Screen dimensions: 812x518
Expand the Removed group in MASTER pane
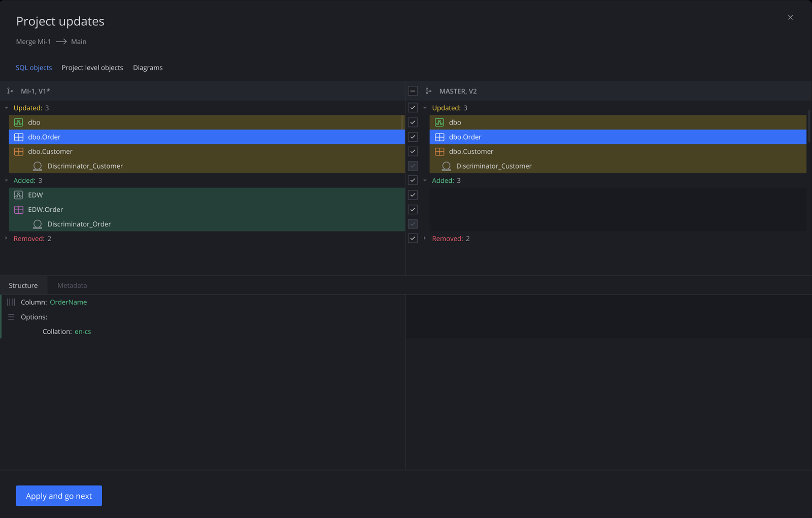click(x=425, y=238)
